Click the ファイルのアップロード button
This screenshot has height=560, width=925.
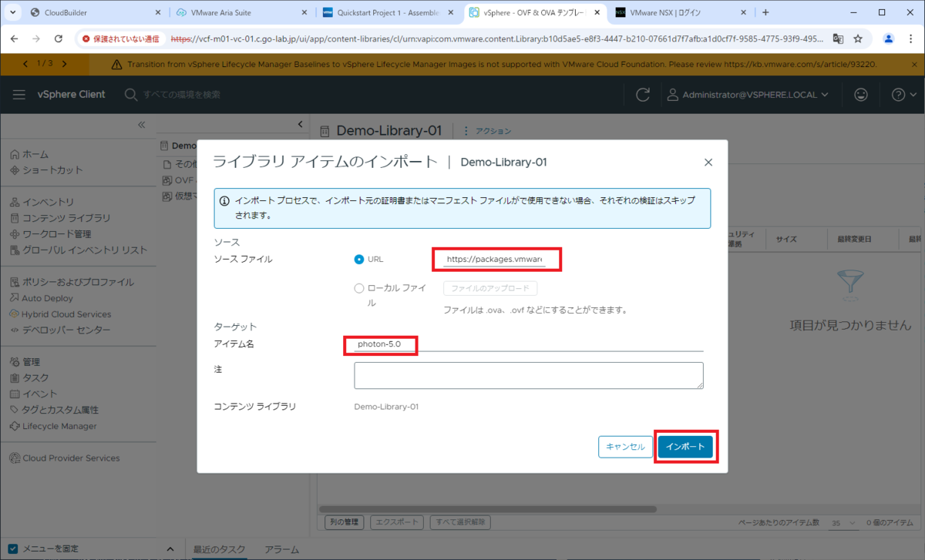click(490, 289)
